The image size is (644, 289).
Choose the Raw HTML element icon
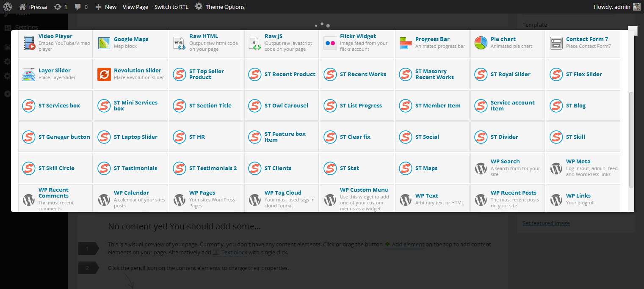pyautogui.click(x=180, y=43)
